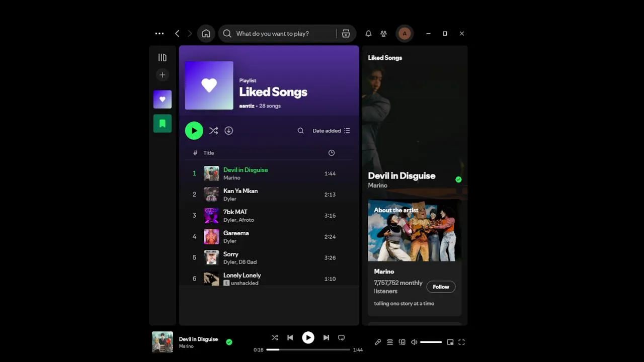Click the Gareema album thumbnail

pyautogui.click(x=211, y=237)
